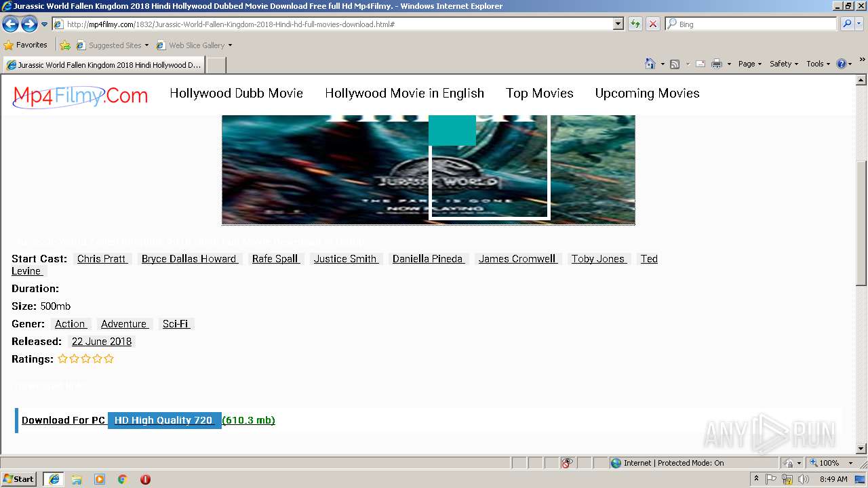Viewport: 868px width, 488px height.
Task: Open search provider dropdown arrow
Action: coord(859,24)
